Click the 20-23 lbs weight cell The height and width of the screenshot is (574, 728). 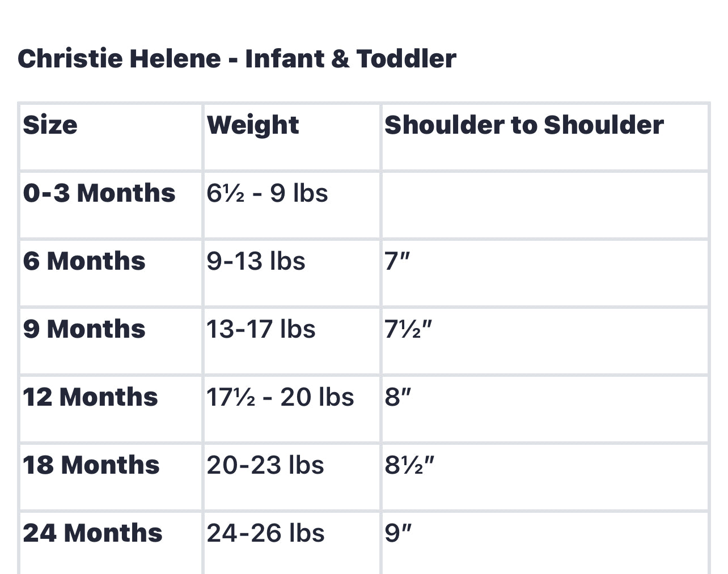coord(265,465)
